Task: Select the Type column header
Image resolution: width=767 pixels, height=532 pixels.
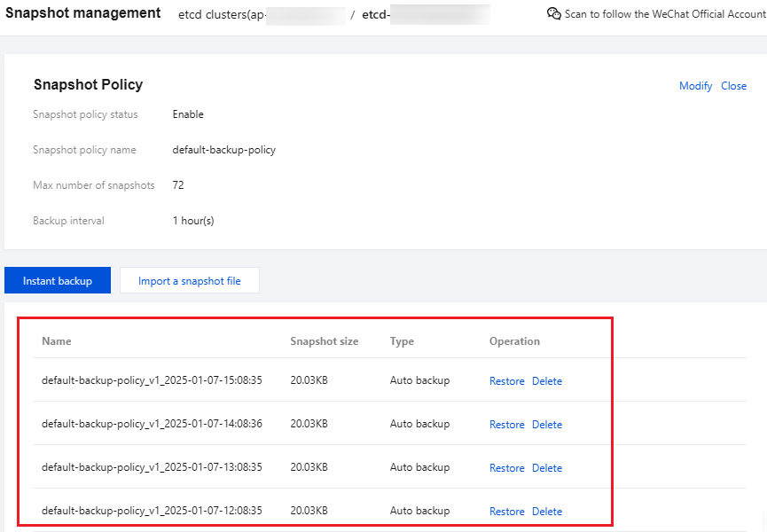Action: coord(402,341)
